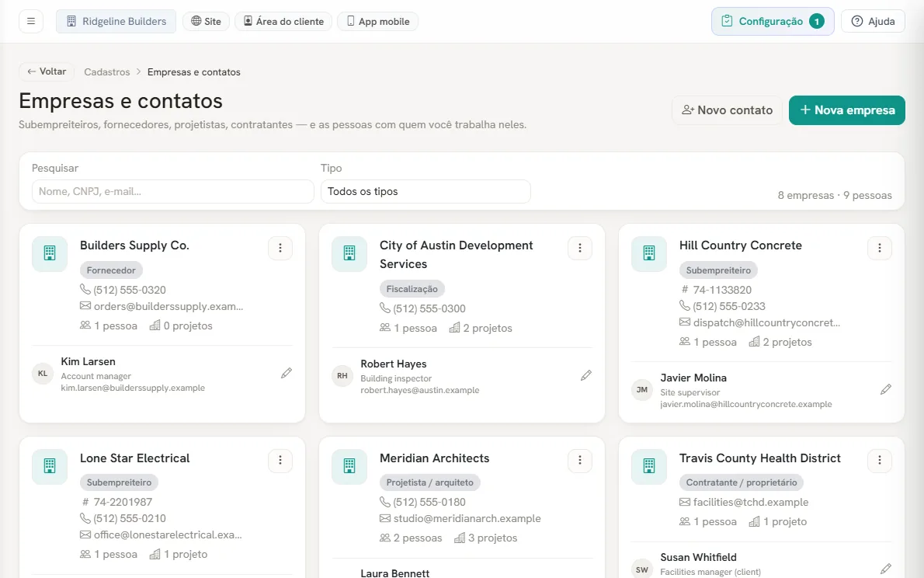This screenshot has height=578, width=924.
Task: Click the Ajuda help button
Action: [873, 21]
